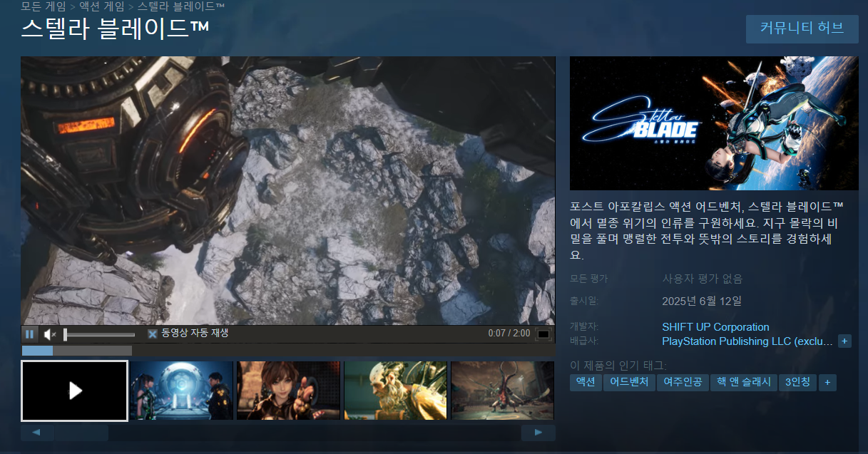The height and width of the screenshot is (454, 868).
Task: Expand more tags with the plus button
Action: pos(827,383)
